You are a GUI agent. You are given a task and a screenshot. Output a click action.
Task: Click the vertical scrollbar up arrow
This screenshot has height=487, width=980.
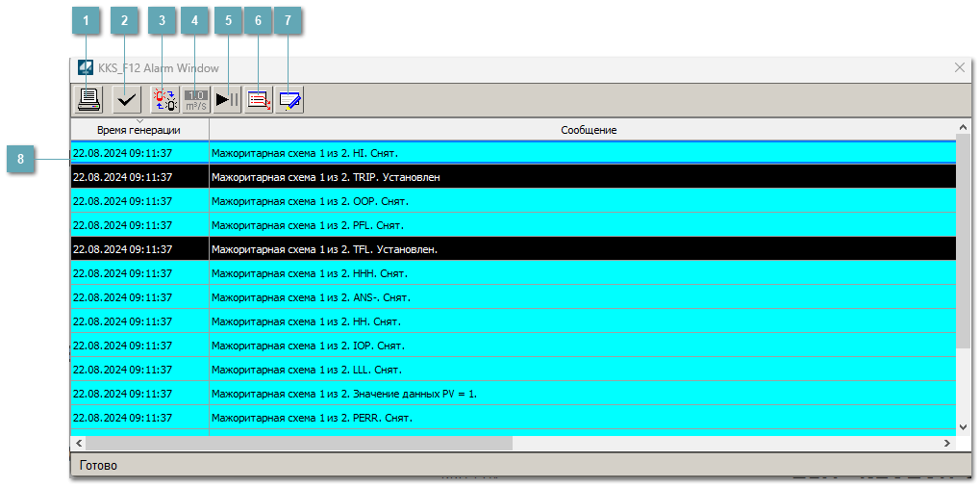coord(963,127)
